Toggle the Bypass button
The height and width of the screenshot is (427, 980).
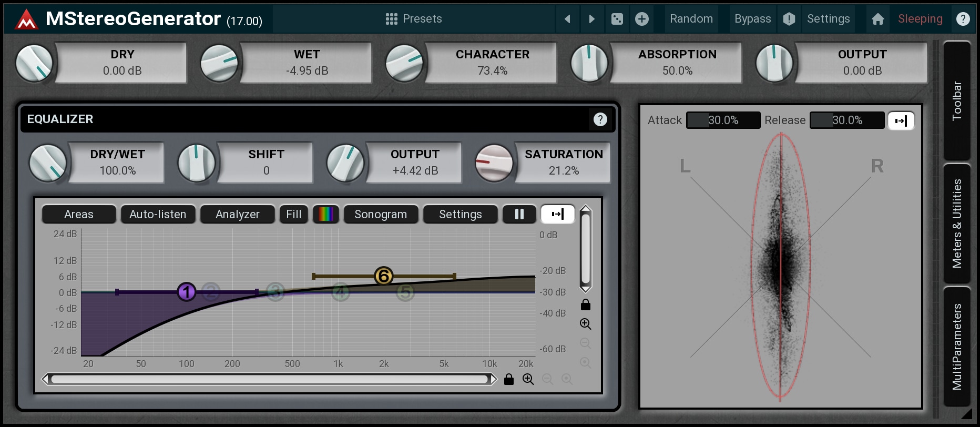point(752,19)
